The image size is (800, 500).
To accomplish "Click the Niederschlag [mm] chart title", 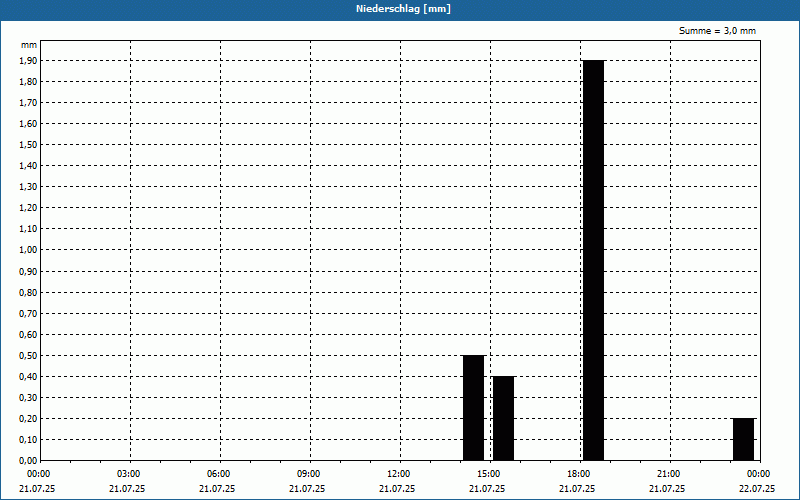I will click(x=403, y=9).
